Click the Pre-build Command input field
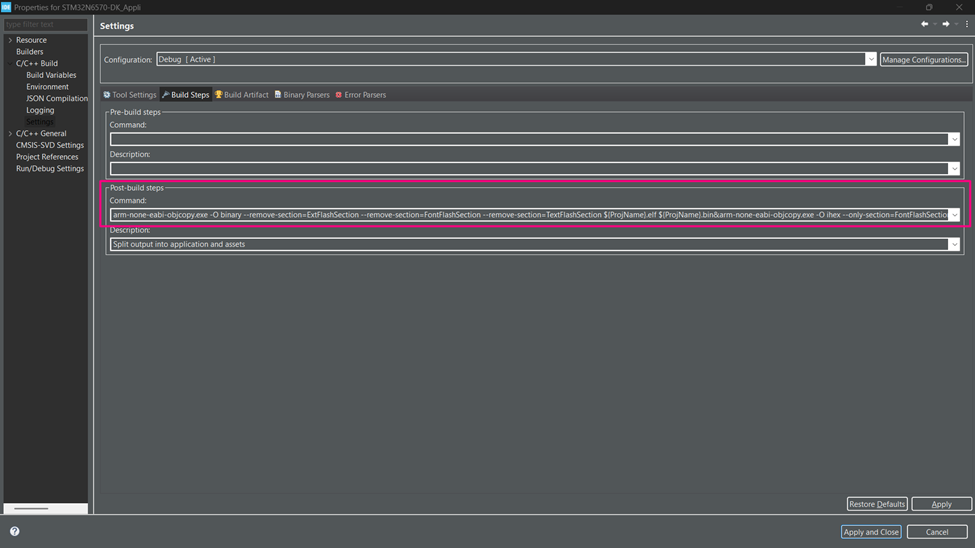 pyautogui.click(x=529, y=139)
